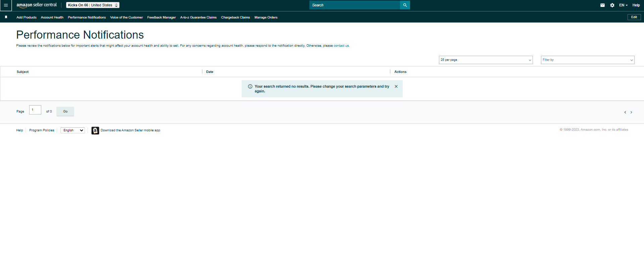Open the messages envelope icon
Viewport: 644px width, 267px height.
[602, 5]
